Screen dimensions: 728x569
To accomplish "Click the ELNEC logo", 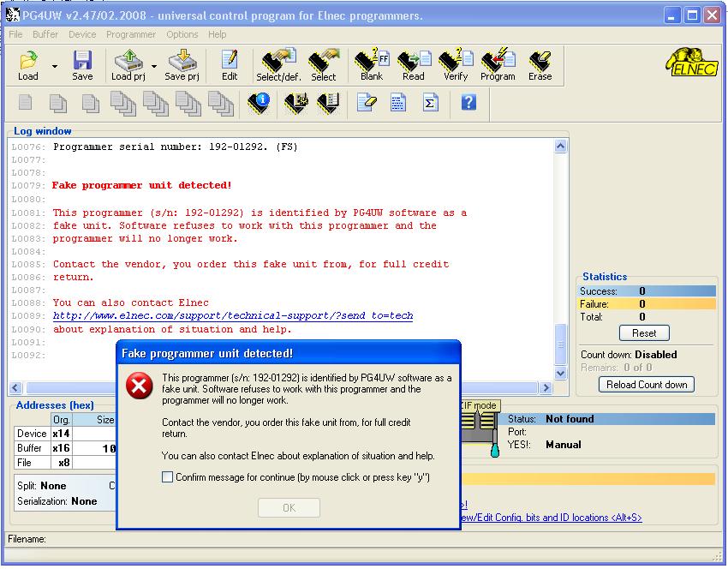I will tap(692, 63).
